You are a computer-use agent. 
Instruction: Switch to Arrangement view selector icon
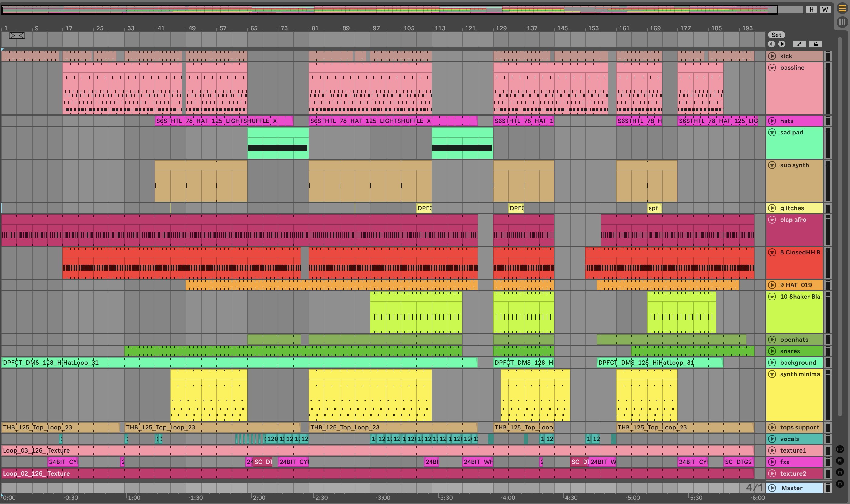[842, 8]
